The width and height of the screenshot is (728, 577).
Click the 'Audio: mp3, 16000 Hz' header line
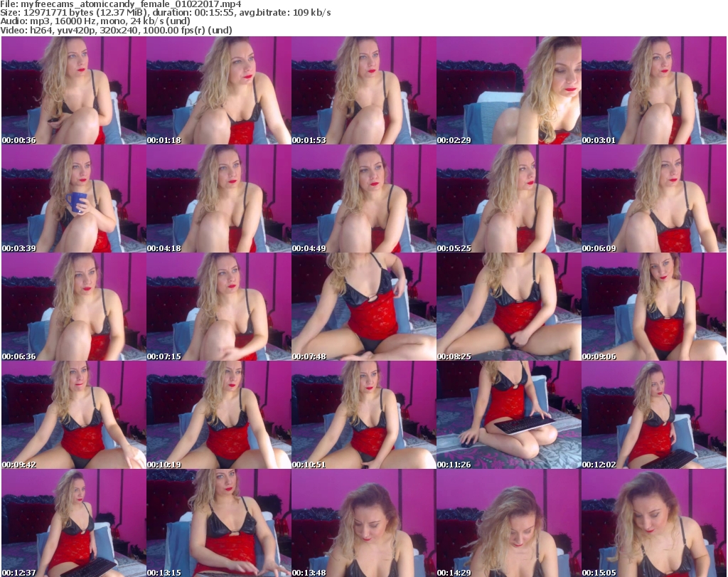tap(95, 21)
